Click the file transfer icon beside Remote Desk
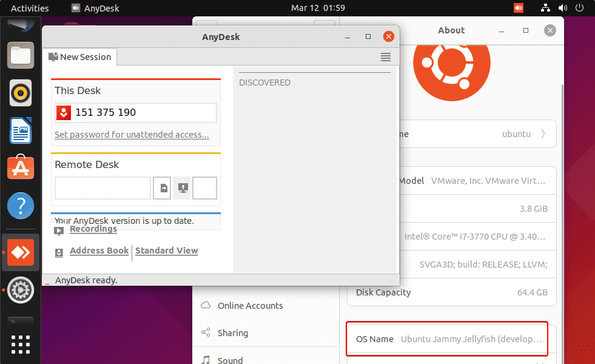The image size is (595, 364). pyautogui.click(x=162, y=188)
